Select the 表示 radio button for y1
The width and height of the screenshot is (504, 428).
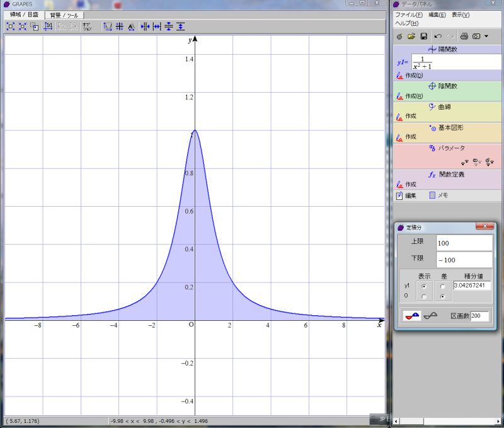click(x=423, y=286)
